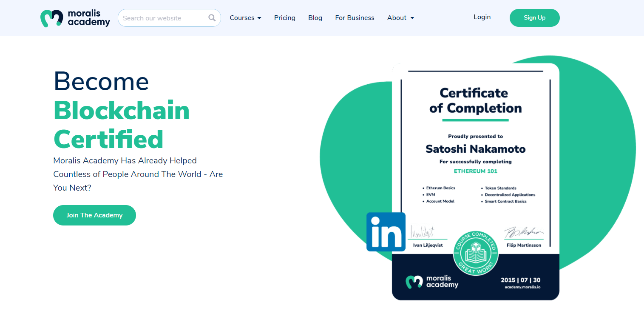Click the Decentralized Applications bullet item
Viewport: 644px width, 311px height.
coord(510,195)
